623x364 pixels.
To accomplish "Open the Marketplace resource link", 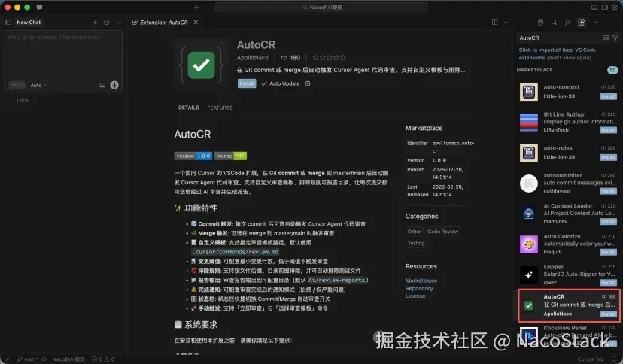I will point(421,281).
